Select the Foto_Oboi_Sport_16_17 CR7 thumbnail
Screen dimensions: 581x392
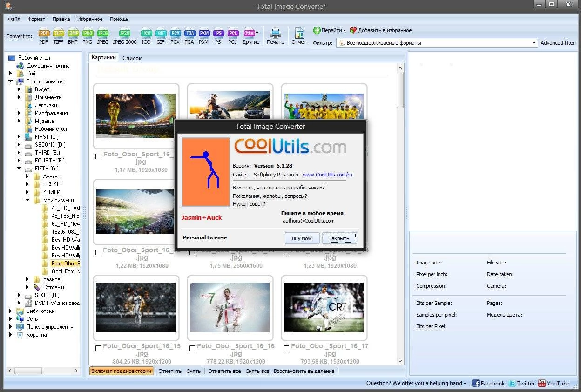pos(324,307)
